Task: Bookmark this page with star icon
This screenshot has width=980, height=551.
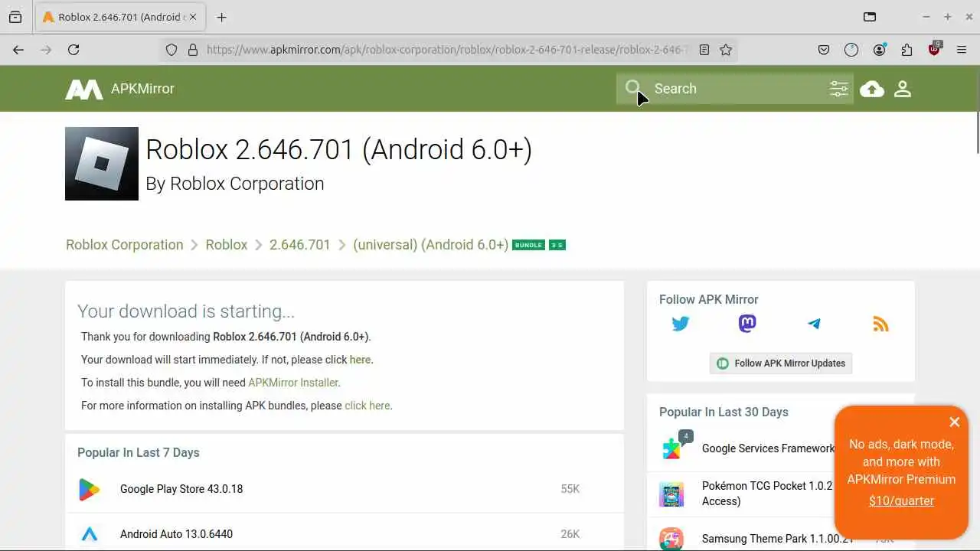Action: (x=726, y=50)
